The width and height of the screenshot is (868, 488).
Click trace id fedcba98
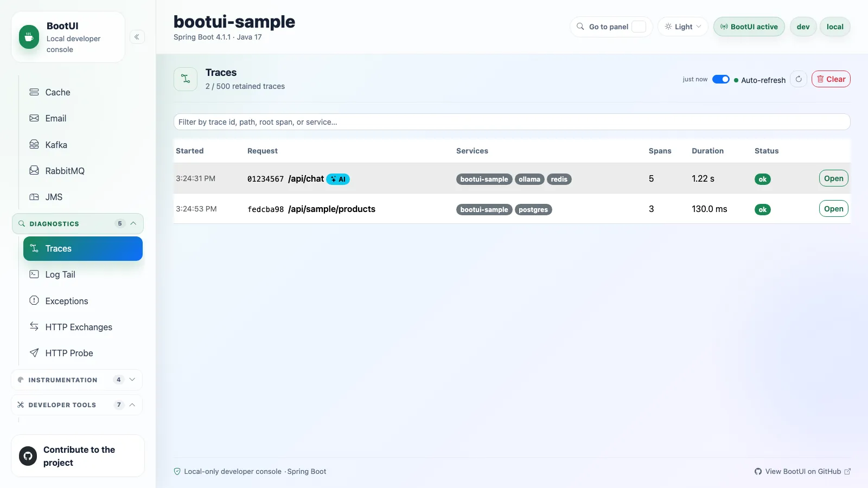point(266,209)
